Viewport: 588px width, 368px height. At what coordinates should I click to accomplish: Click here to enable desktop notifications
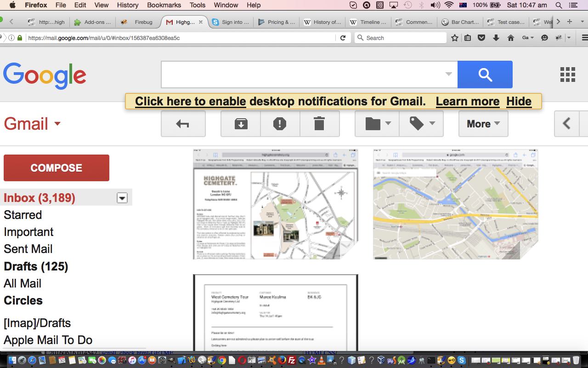190,101
